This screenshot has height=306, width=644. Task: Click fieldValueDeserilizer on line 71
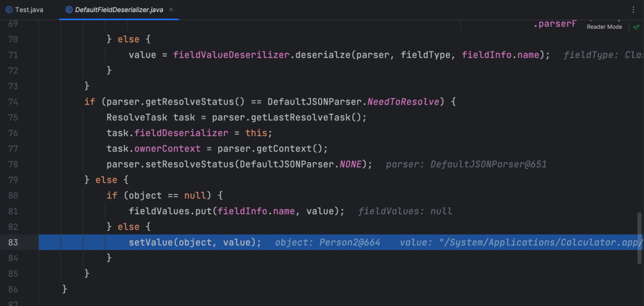click(x=231, y=55)
